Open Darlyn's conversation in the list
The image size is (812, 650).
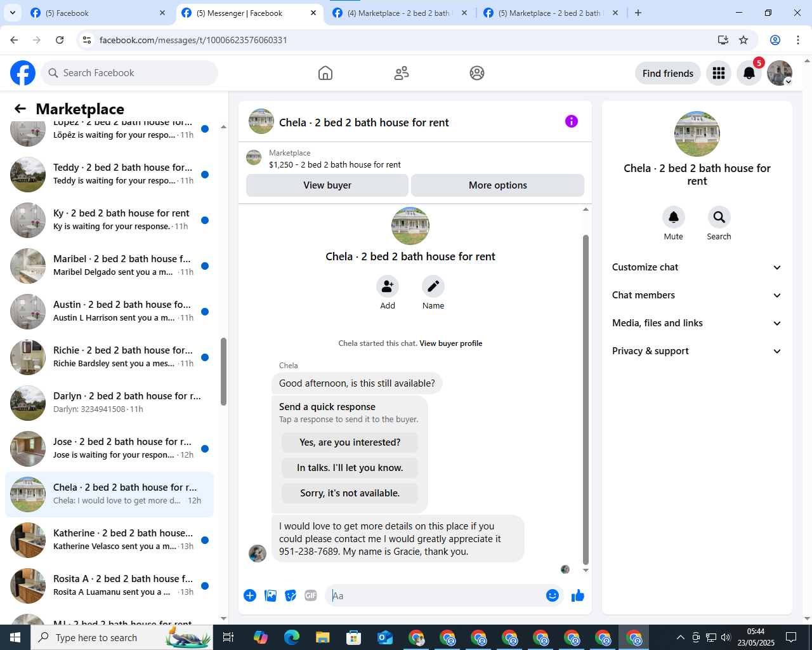[109, 403]
